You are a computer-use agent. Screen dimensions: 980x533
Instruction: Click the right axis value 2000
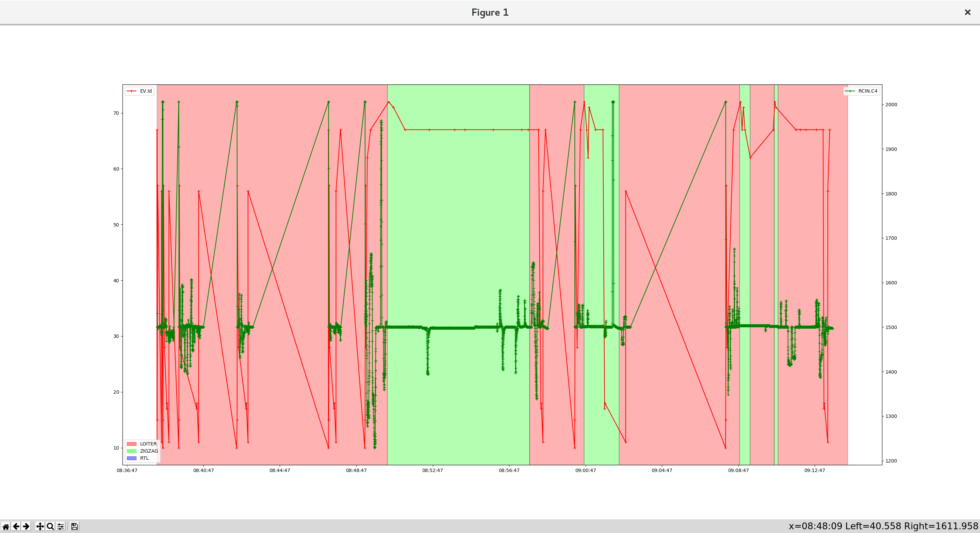[x=891, y=105]
